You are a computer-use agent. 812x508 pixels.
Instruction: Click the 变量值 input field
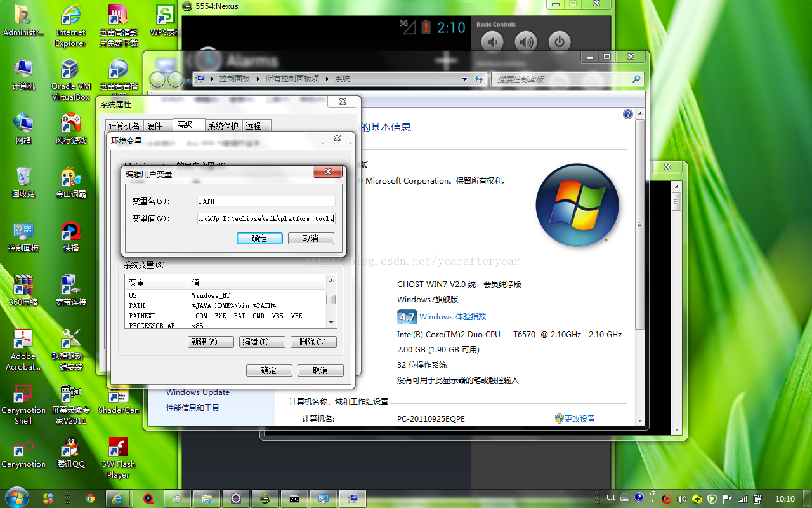pyautogui.click(x=266, y=218)
